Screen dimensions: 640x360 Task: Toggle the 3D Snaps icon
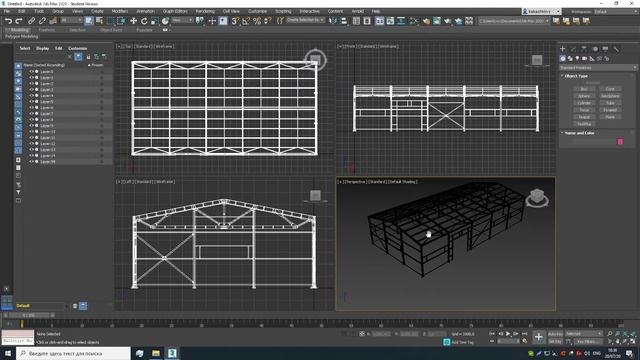click(235, 21)
